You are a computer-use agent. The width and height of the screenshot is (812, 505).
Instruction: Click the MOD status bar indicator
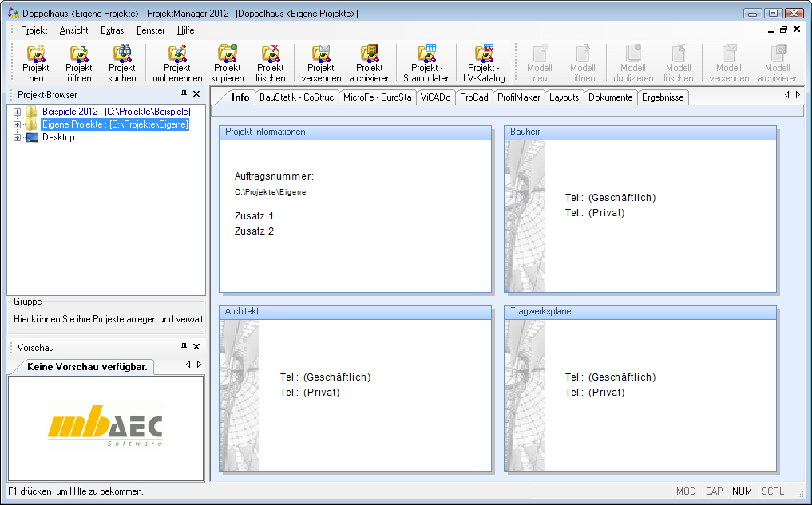686,491
